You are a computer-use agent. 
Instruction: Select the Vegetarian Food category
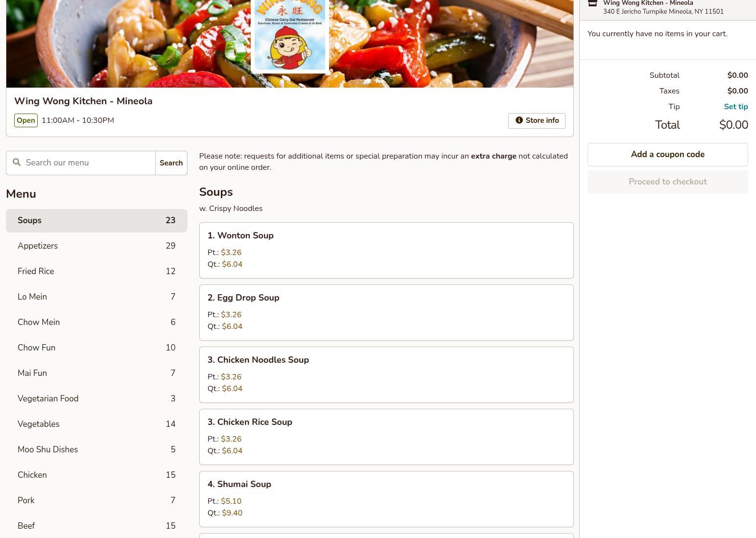coord(96,398)
